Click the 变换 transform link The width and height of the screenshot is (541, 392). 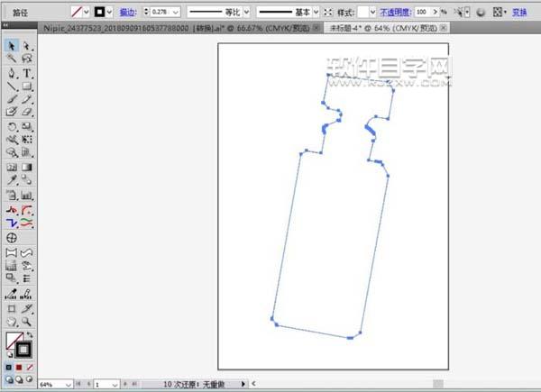pos(519,13)
